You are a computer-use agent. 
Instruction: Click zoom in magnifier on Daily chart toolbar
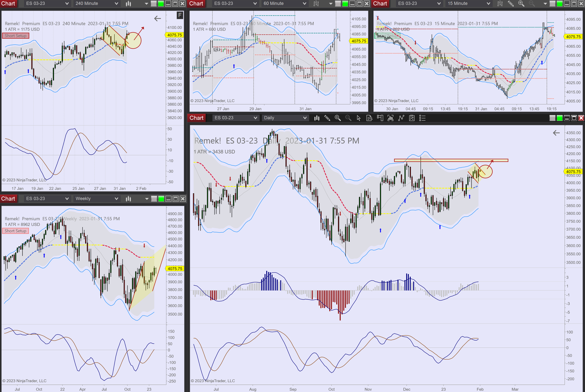[x=337, y=118]
